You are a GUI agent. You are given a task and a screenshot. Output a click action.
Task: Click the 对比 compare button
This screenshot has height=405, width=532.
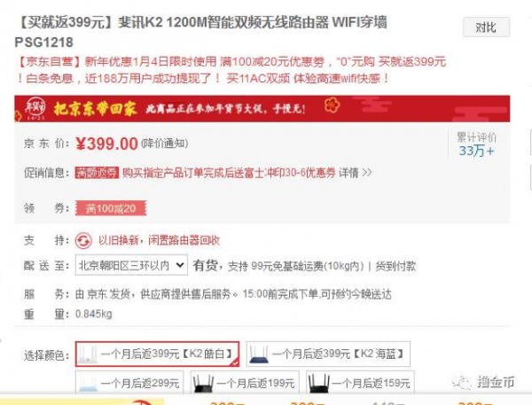pyautogui.click(x=486, y=27)
